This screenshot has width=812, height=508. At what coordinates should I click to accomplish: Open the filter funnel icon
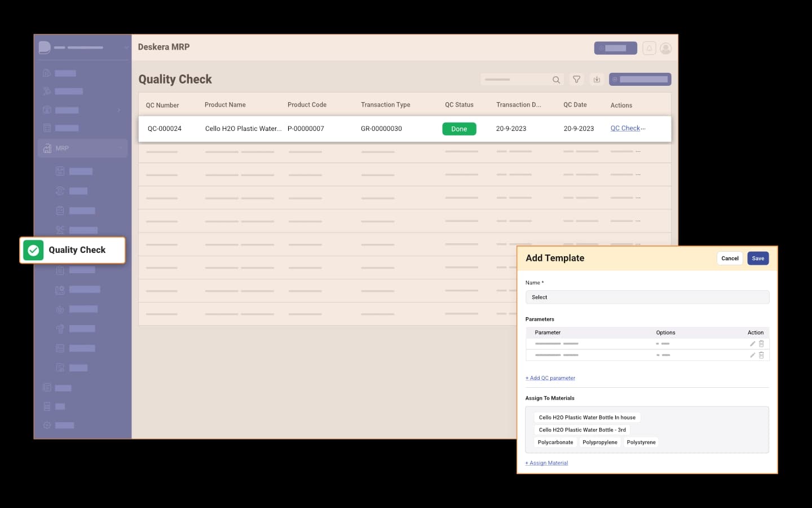tap(576, 80)
